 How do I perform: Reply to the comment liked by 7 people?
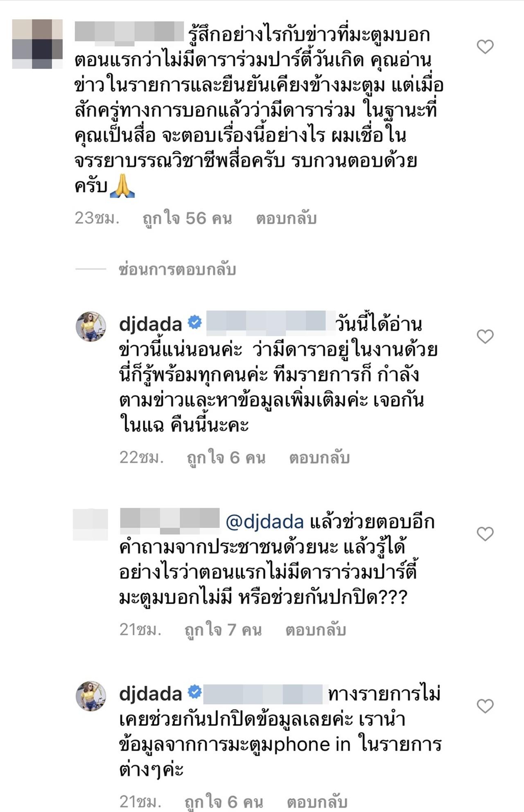coord(316,629)
